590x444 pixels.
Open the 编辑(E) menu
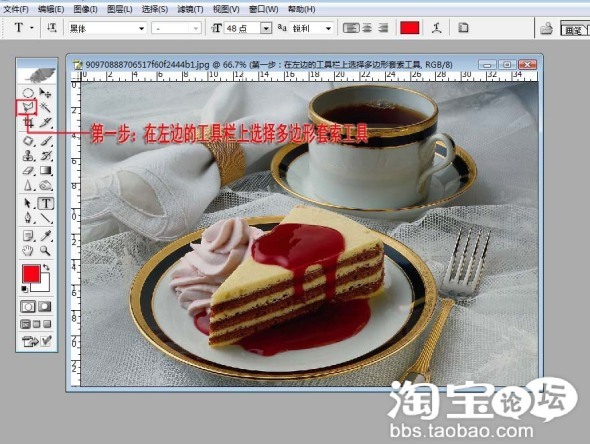[x=51, y=9]
